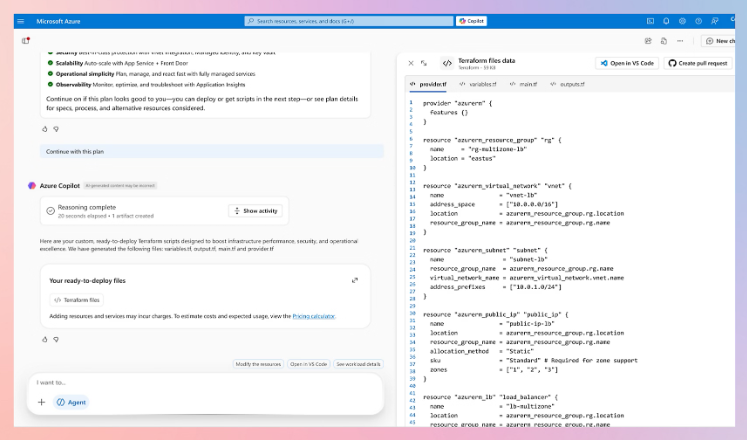Open the Azure hamburger portal menu

pyautogui.click(x=20, y=21)
